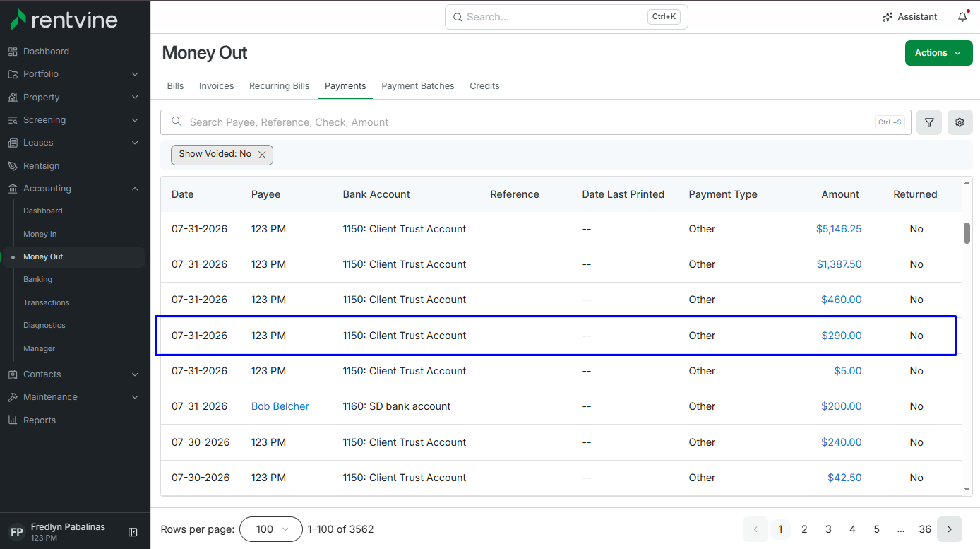Open the $460.00 payment amount
The height and width of the screenshot is (549, 980).
pos(842,300)
